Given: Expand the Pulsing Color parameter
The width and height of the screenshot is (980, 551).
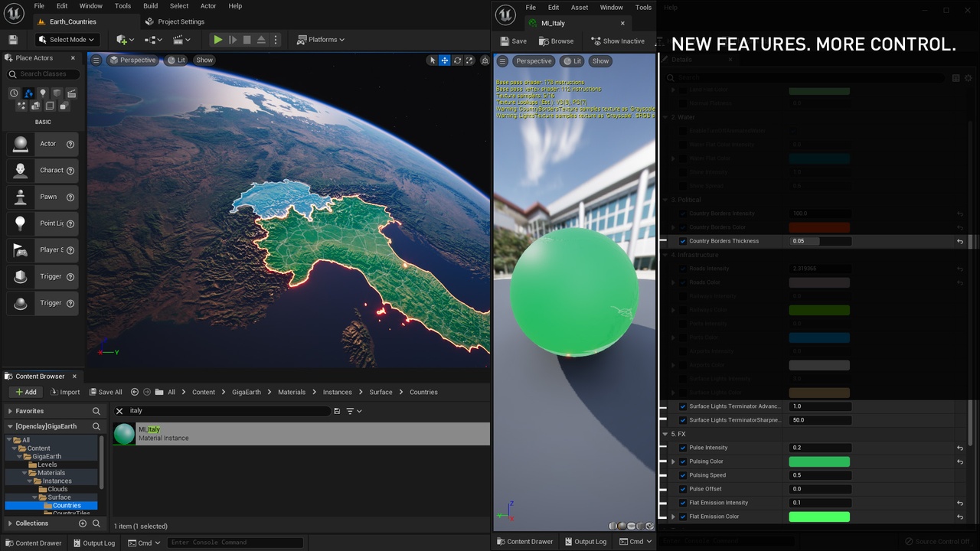Looking at the screenshot, I should (x=674, y=461).
